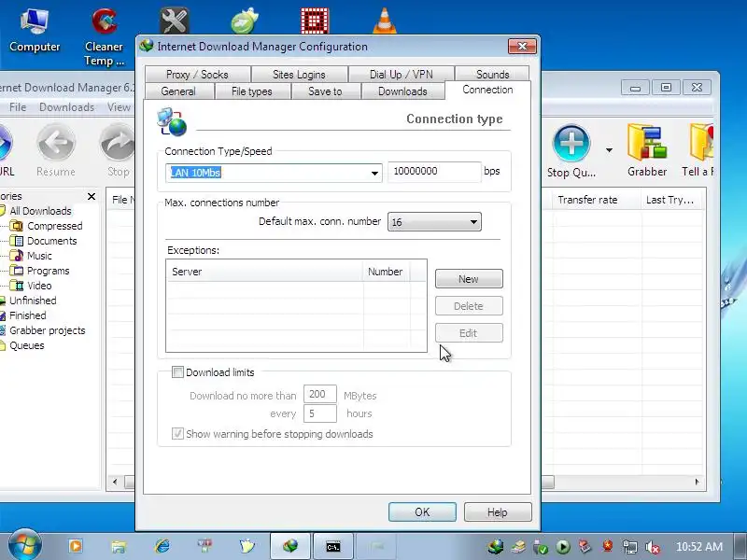Open Windows Media Player from taskbar
Image resolution: width=747 pixels, height=560 pixels.
click(76, 546)
